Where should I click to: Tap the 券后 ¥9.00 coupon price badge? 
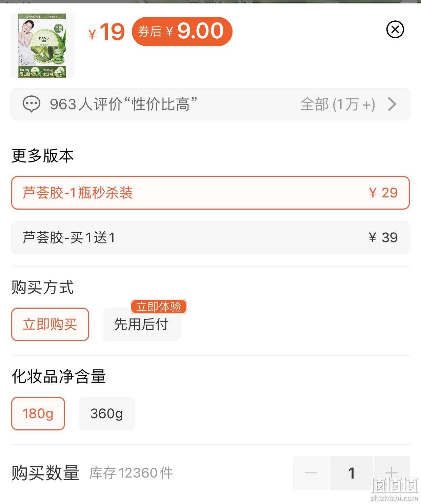182,32
